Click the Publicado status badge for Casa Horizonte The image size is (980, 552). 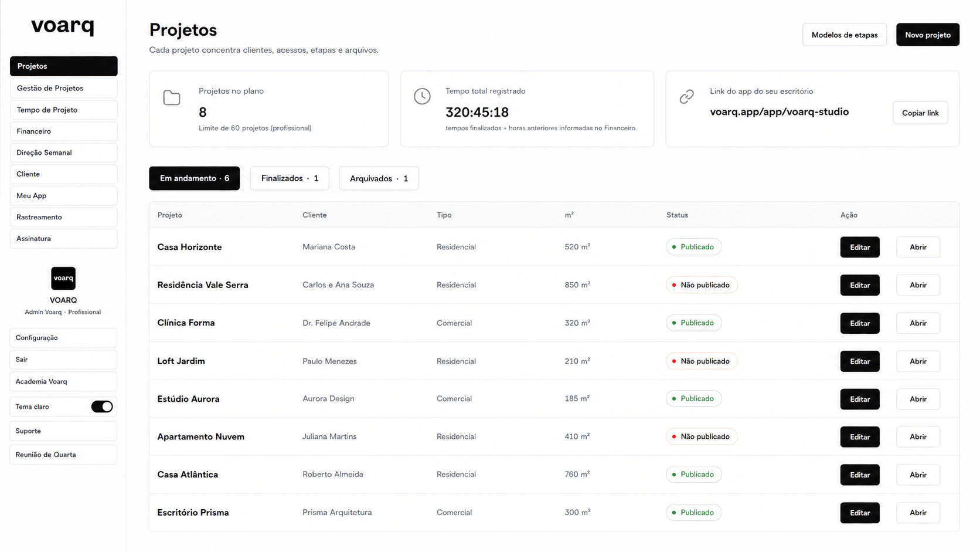[x=693, y=247]
